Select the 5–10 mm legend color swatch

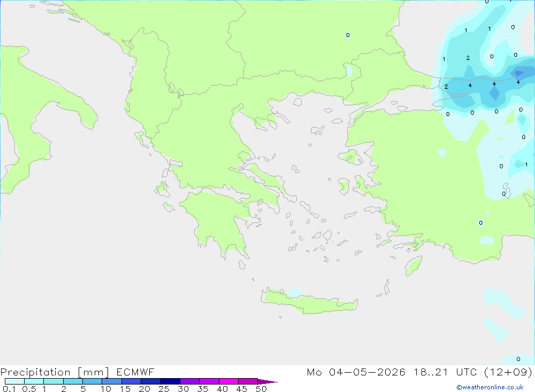(93, 381)
